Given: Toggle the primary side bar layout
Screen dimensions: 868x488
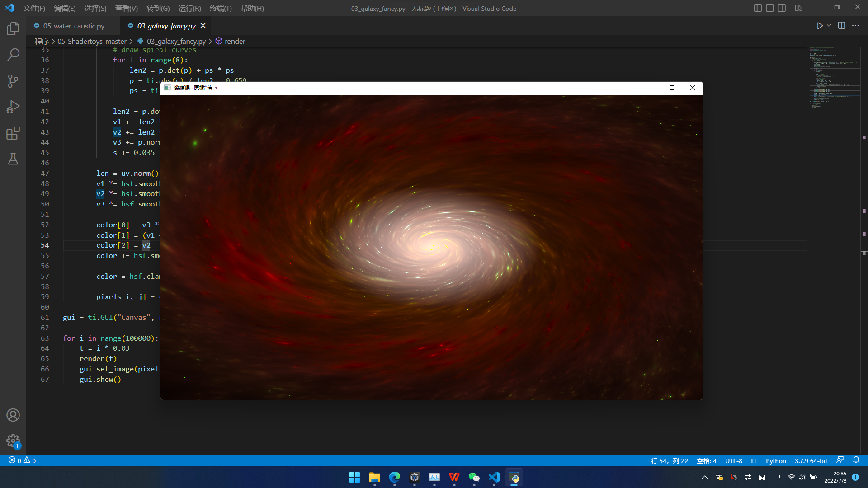Looking at the screenshot, I should 758,8.
